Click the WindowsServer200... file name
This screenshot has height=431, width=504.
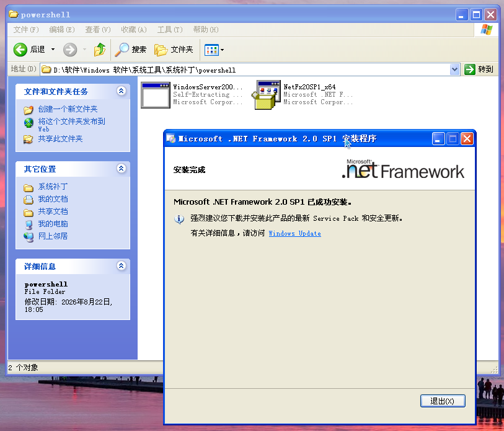(x=208, y=87)
